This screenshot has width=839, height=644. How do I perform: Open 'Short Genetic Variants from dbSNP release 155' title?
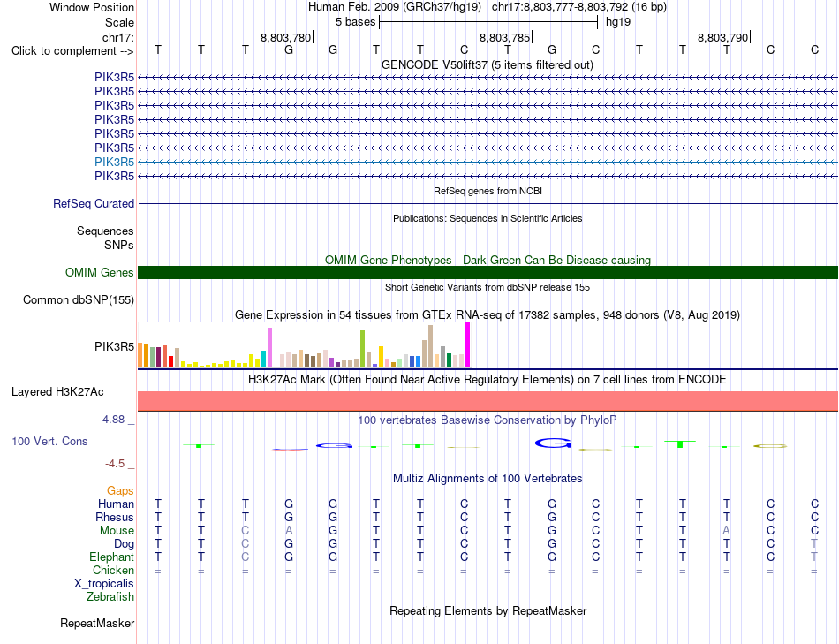point(488,287)
